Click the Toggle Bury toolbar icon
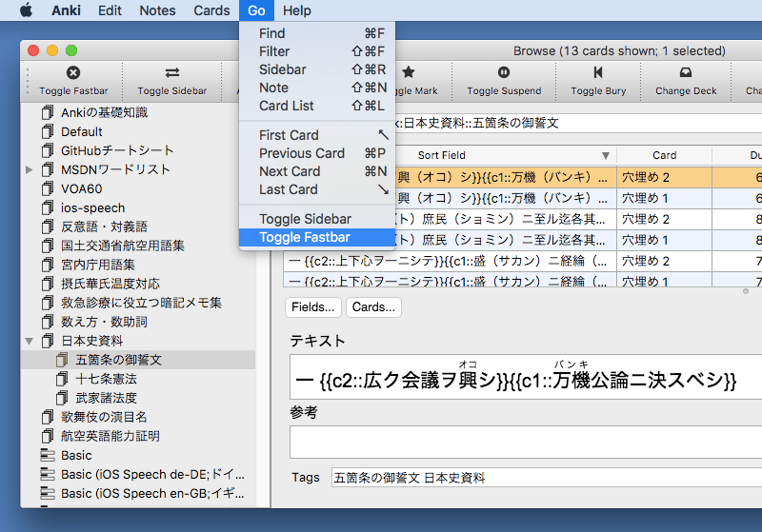 click(598, 72)
